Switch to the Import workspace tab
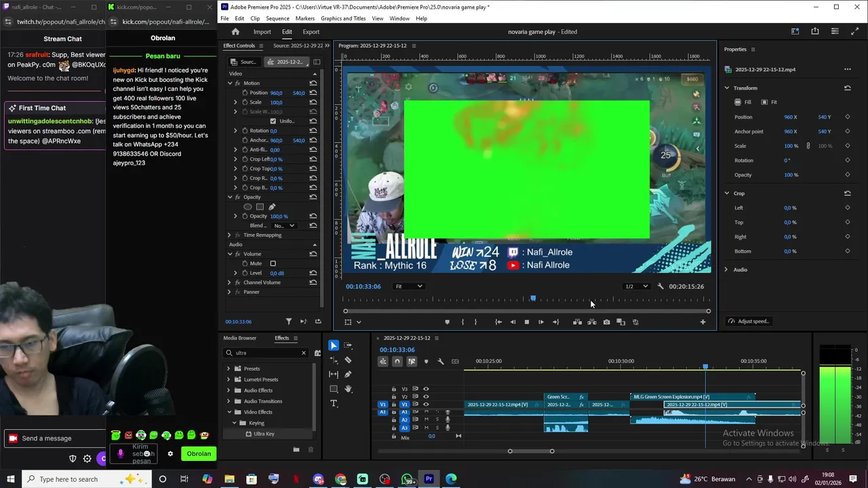 [x=262, y=32]
